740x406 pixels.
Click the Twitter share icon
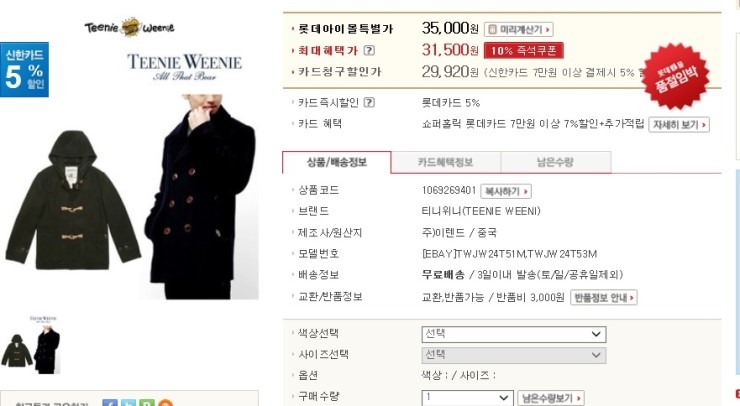pos(128,403)
